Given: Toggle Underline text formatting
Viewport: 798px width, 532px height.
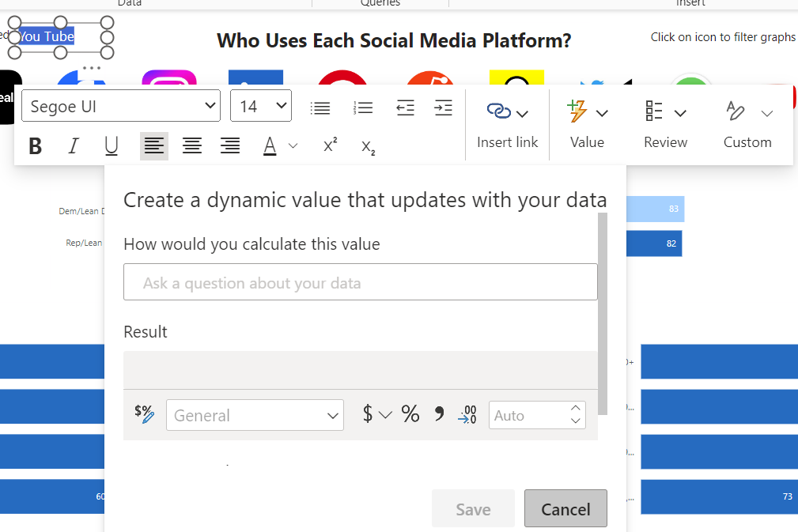Looking at the screenshot, I should 112,146.
